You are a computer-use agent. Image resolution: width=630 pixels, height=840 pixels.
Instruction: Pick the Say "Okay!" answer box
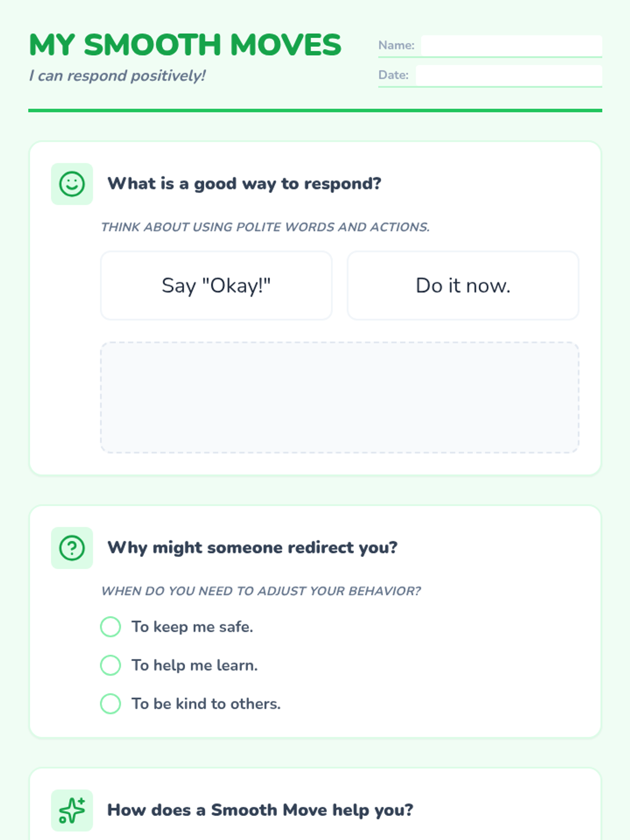click(216, 286)
